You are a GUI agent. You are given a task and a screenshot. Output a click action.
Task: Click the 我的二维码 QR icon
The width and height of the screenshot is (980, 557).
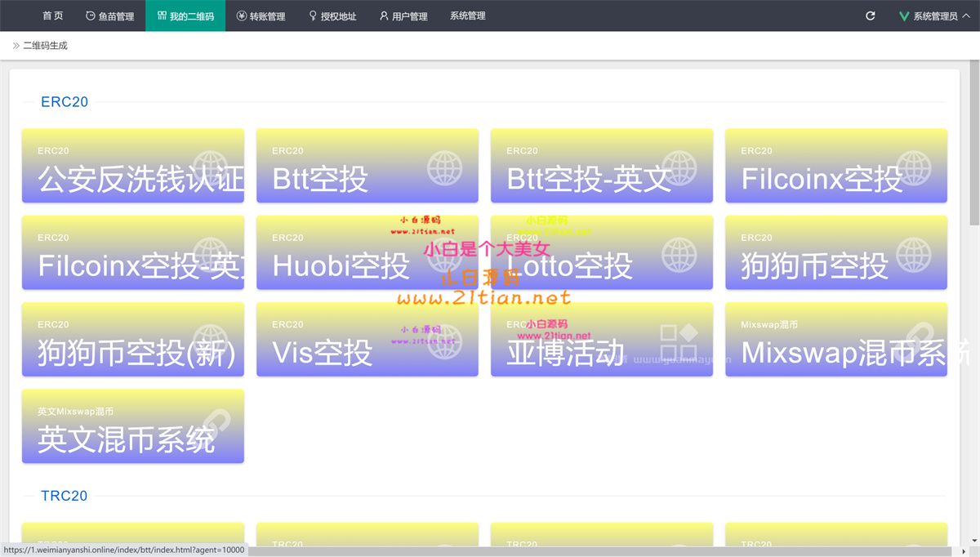pos(162,16)
